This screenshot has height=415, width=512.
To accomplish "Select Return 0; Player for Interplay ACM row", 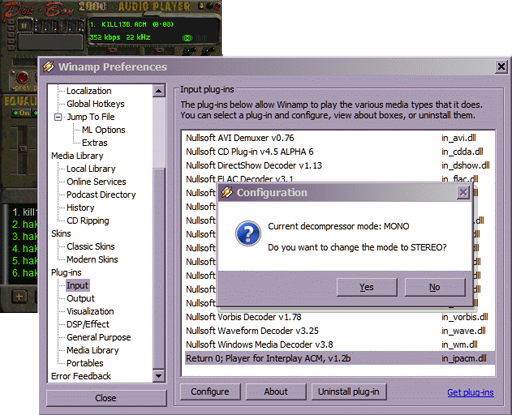I will pos(339,358).
